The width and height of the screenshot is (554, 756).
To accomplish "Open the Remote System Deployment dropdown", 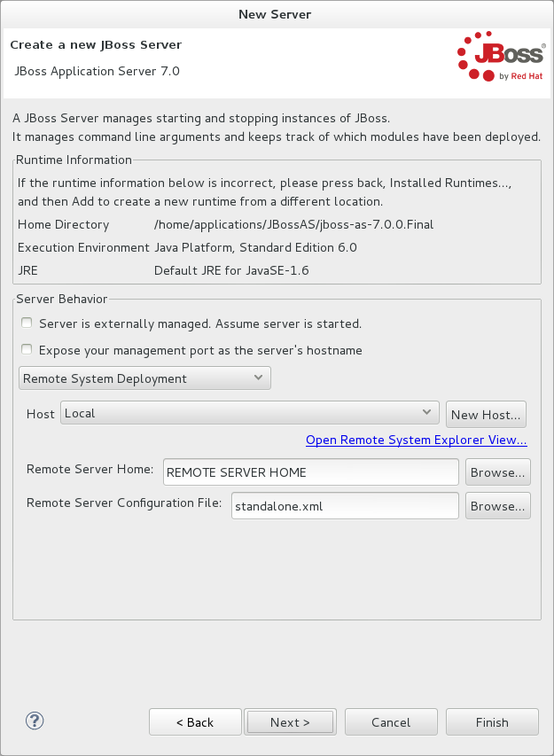I will pyautogui.click(x=144, y=378).
